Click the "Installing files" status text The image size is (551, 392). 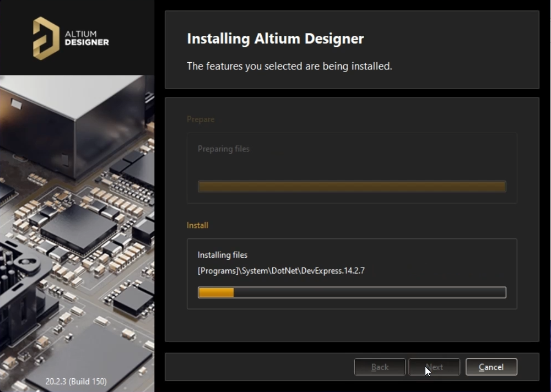[x=223, y=255]
